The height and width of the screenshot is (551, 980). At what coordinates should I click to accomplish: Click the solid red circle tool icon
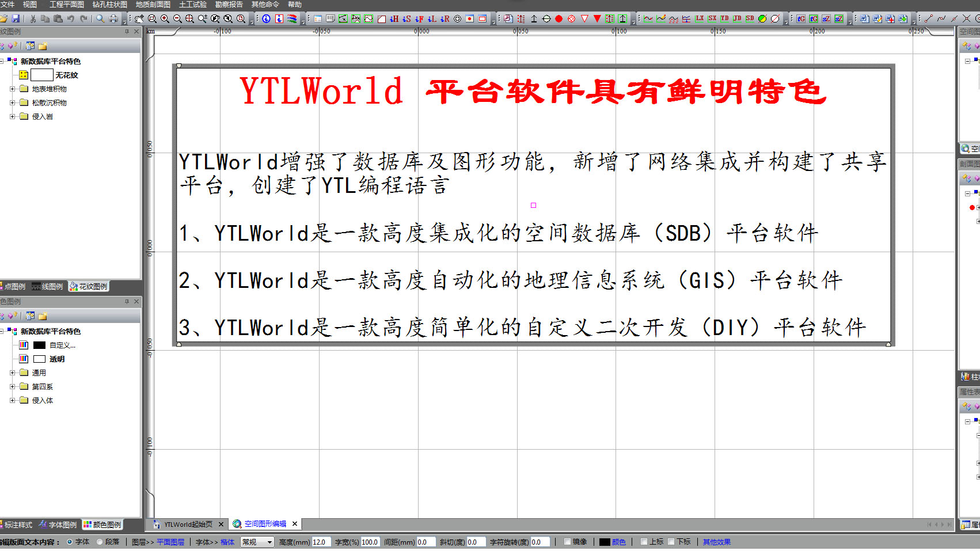pyautogui.click(x=559, y=19)
